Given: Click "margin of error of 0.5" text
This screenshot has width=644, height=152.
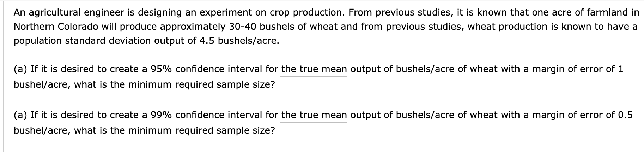Looking at the screenshot, I should coord(582,115).
